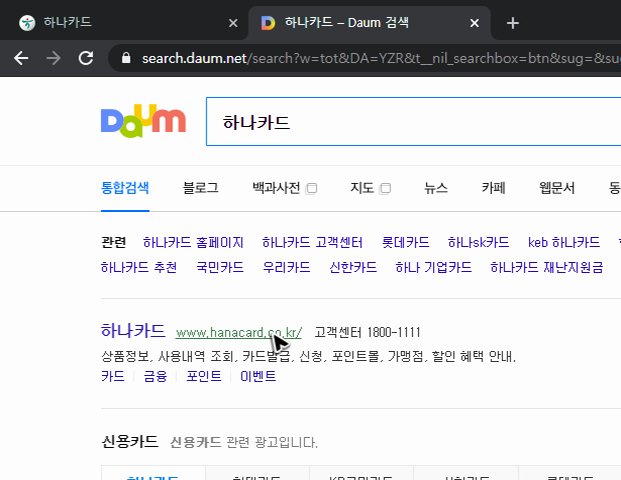This screenshot has width=621, height=480.
Task: Click the browser forward arrow
Action: [x=53, y=58]
